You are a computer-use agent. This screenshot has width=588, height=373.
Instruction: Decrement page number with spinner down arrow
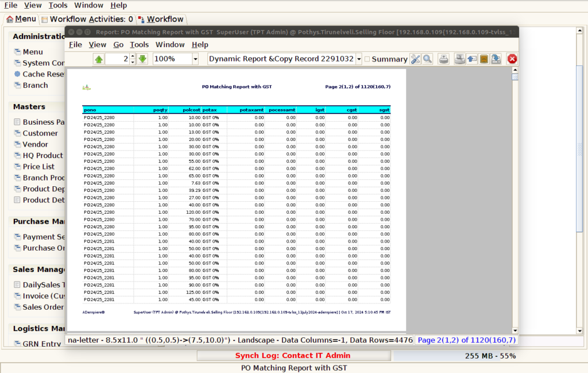coord(133,62)
